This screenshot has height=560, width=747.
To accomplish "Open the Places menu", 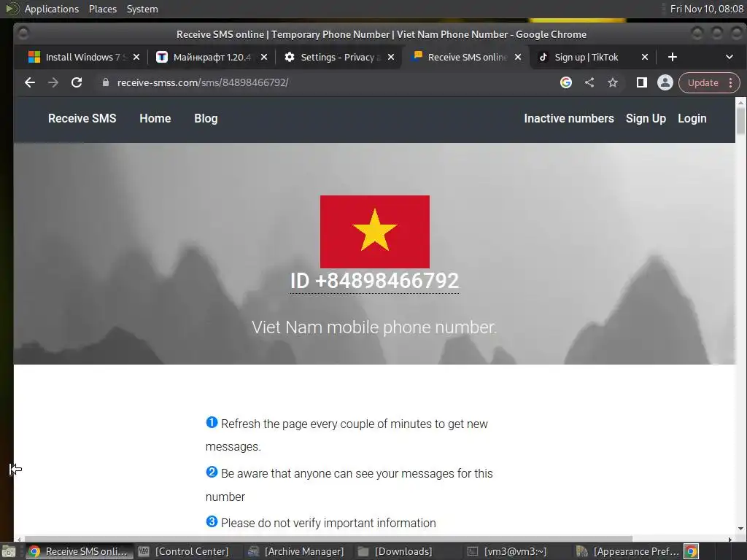I will (102, 9).
